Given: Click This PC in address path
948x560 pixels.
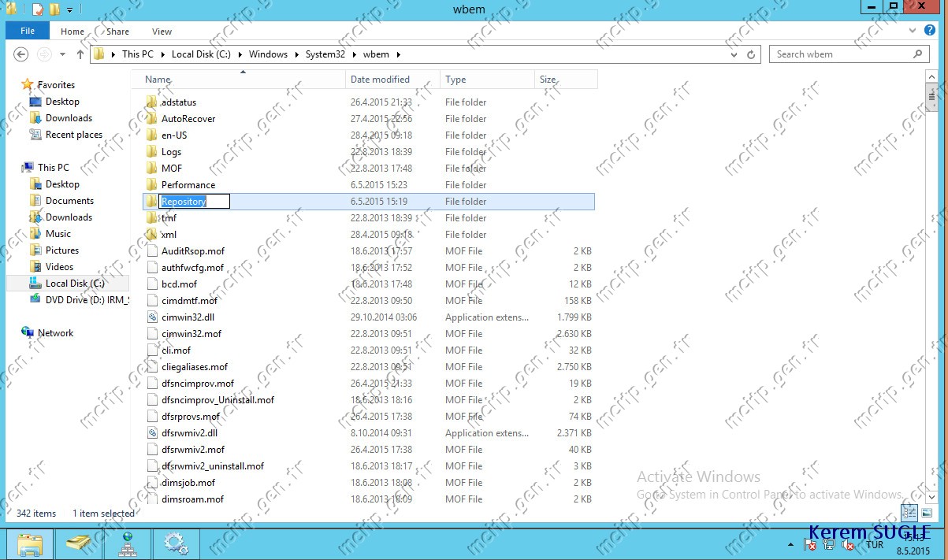Looking at the screenshot, I should pyautogui.click(x=137, y=54).
